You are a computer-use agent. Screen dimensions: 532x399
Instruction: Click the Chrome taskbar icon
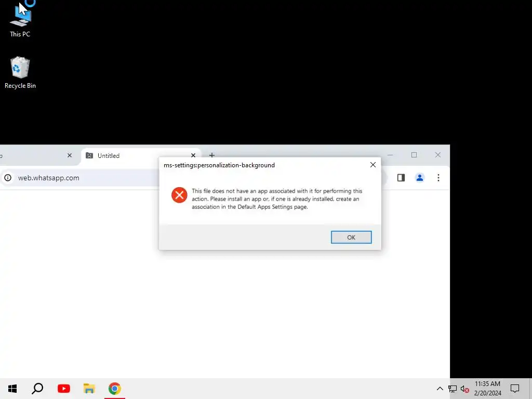(x=115, y=389)
